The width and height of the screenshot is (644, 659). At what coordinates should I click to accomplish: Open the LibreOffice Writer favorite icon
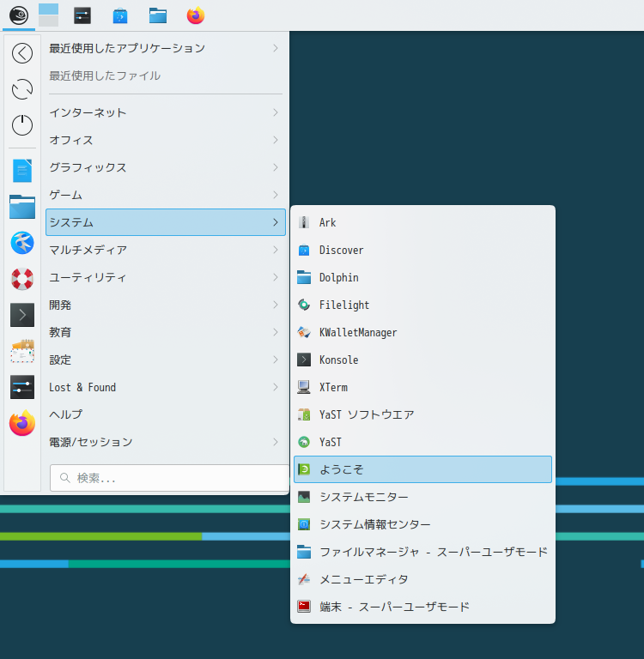point(22,171)
